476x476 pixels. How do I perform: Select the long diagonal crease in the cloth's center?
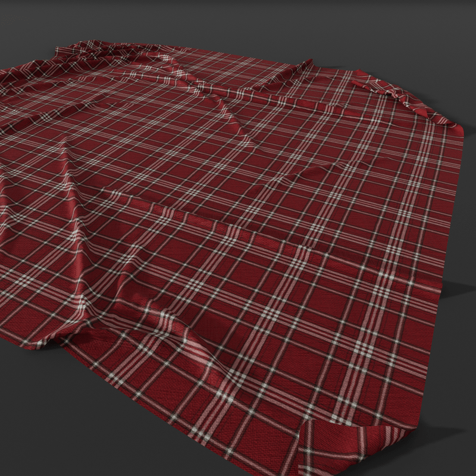238,119
